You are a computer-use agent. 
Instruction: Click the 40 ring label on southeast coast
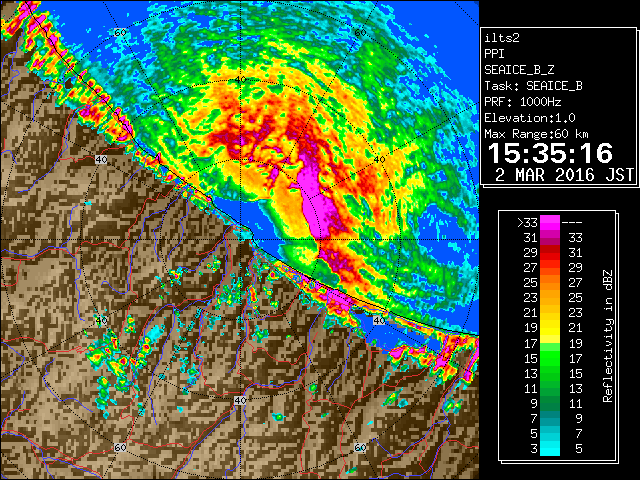pyautogui.click(x=379, y=320)
